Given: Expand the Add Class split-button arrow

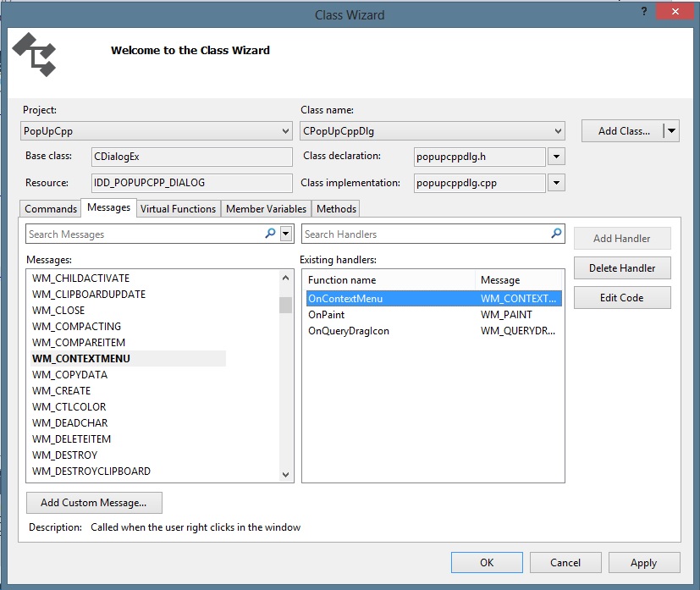Looking at the screenshot, I should [x=671, y=130].
